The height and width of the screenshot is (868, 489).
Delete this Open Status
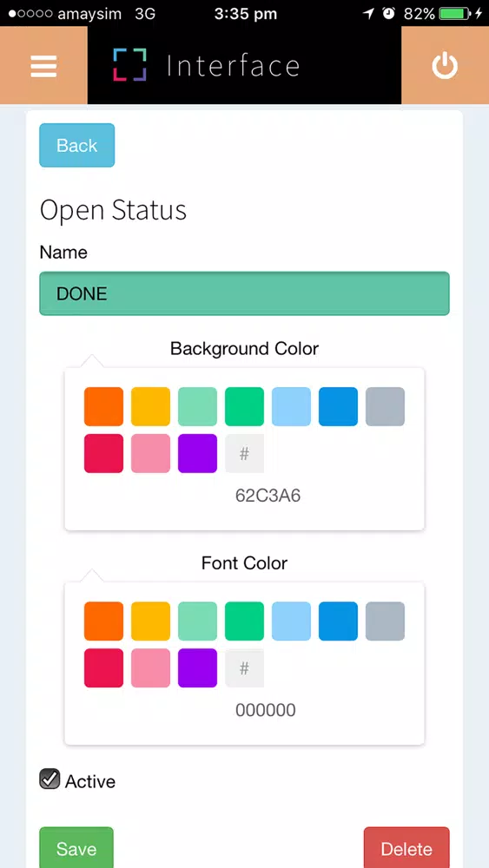pos(406,848)
